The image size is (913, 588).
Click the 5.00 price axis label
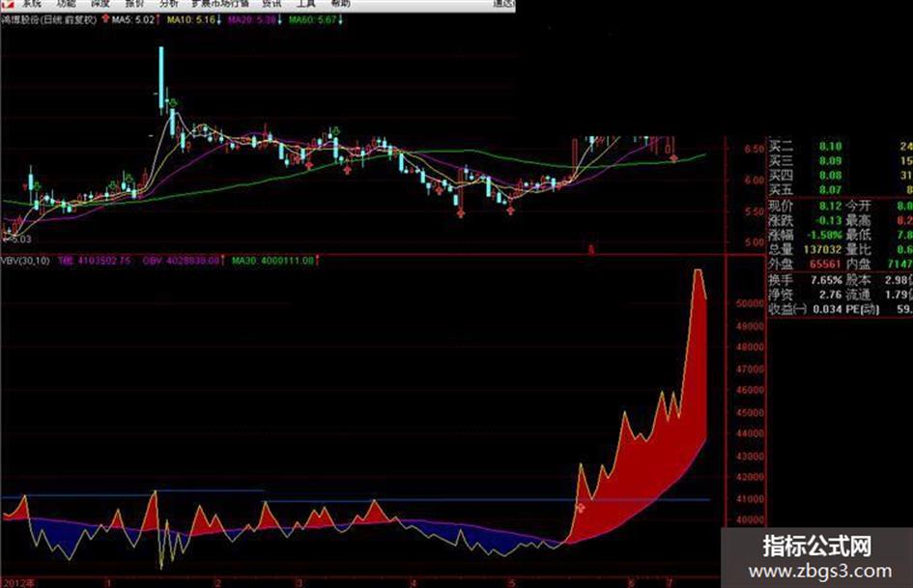(755, 242)
